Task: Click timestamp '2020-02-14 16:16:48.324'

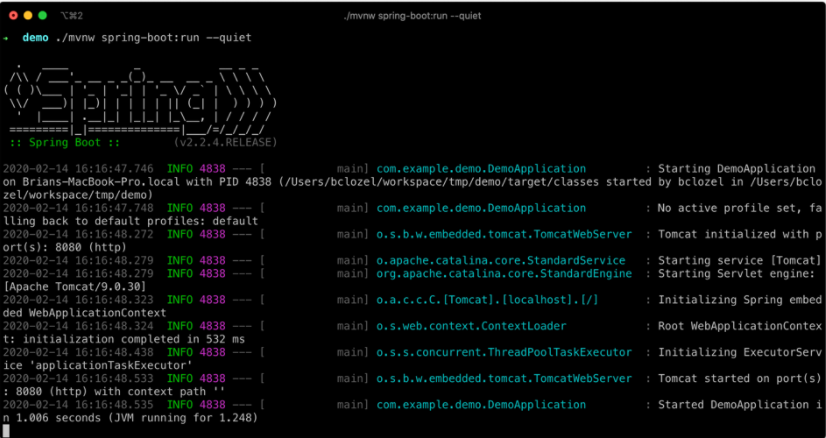Action: (x=78, y=326)
